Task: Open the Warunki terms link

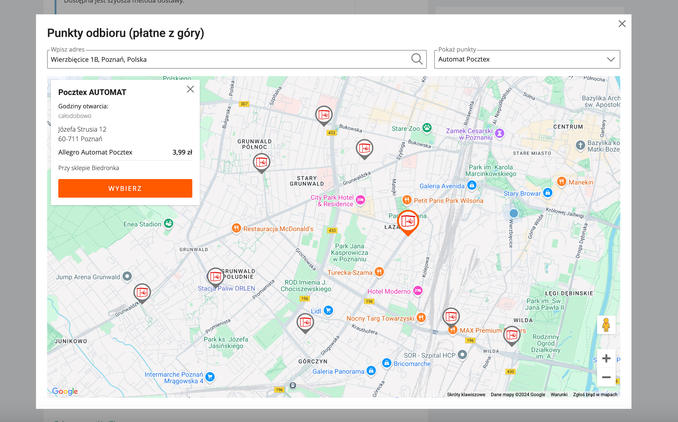Action: click(558, 394)
